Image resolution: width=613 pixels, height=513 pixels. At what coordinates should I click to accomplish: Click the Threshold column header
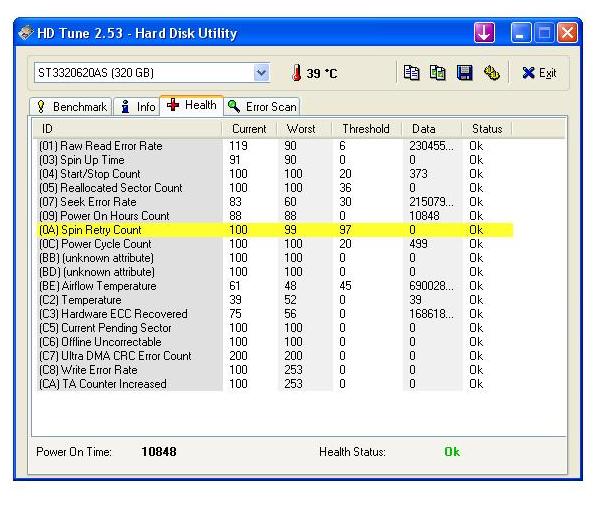click(366, 129)
